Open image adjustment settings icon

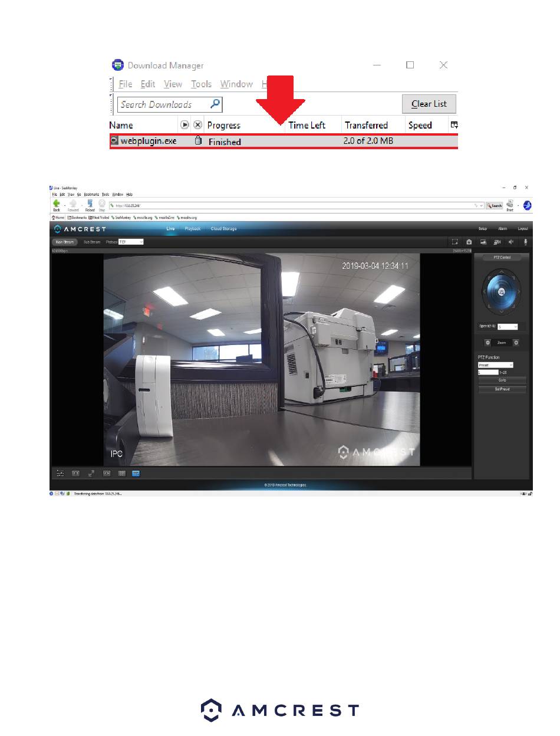coord(60,473)
